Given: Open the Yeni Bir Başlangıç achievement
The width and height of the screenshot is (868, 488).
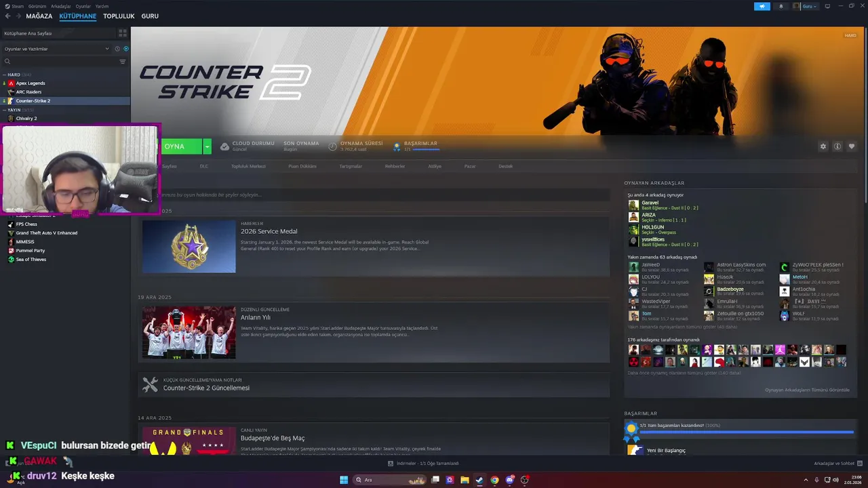Looking at the screenshot, I should click(666, 451).
